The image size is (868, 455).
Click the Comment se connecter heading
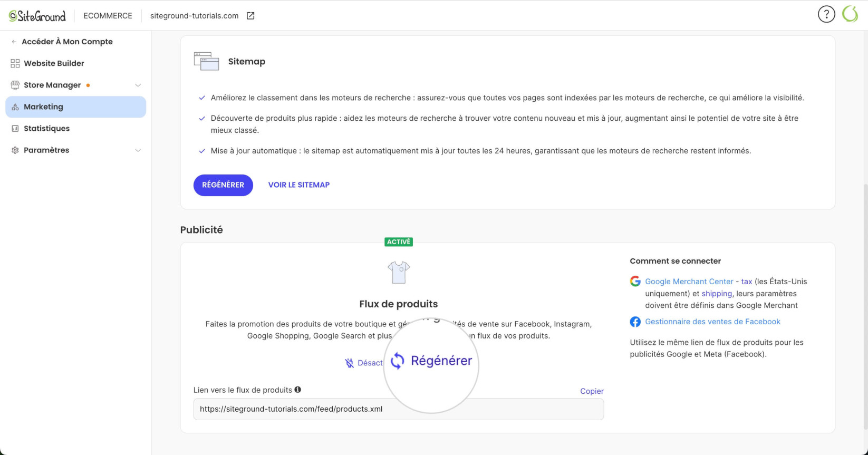click(x=676, y=261)
